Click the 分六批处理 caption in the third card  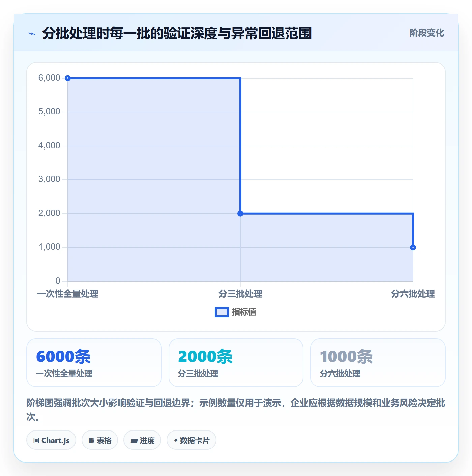(x=340, y=374)
